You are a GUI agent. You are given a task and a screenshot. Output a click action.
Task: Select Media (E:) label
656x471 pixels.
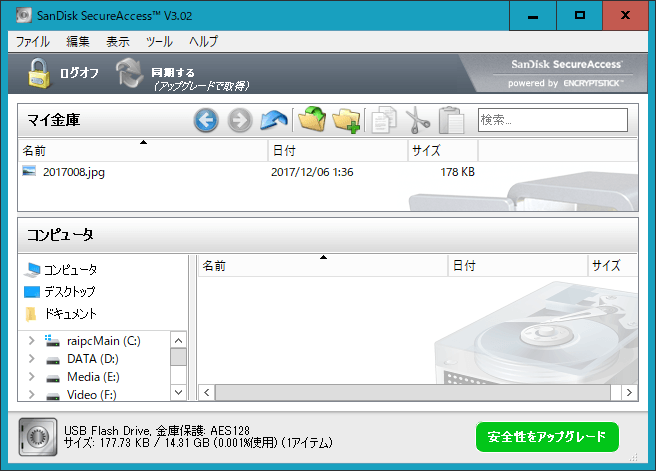click(93, 377)
